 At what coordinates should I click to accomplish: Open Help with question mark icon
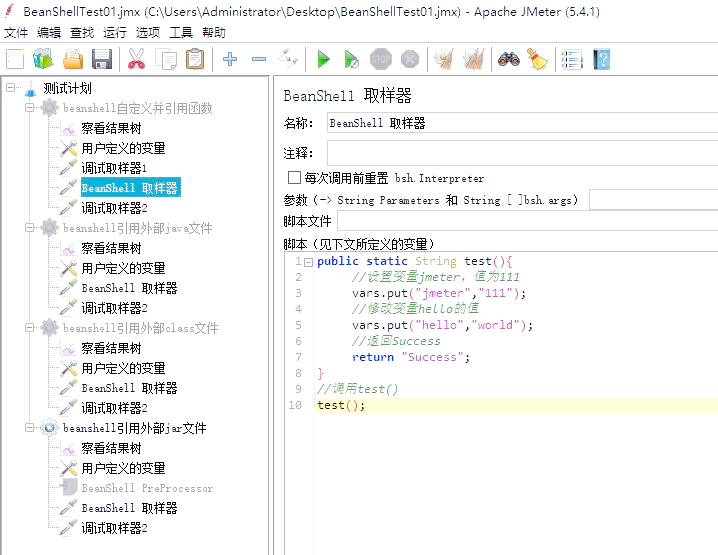tap(602, 60)
